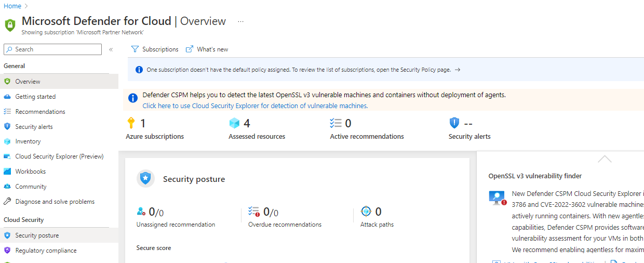The image size is (644, 263).
Task: Click the subscription name subtitle text
Action: point(83,32)
